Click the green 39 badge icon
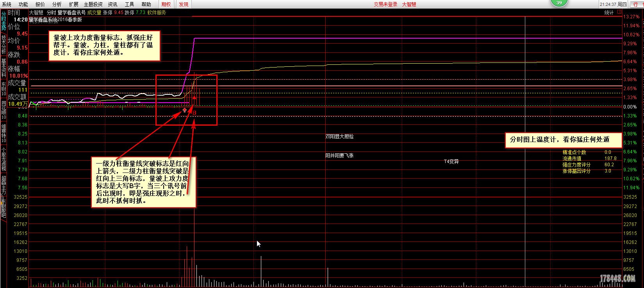Image resolution: width=644 pixels, height=288 pixels. click(559, 3)
